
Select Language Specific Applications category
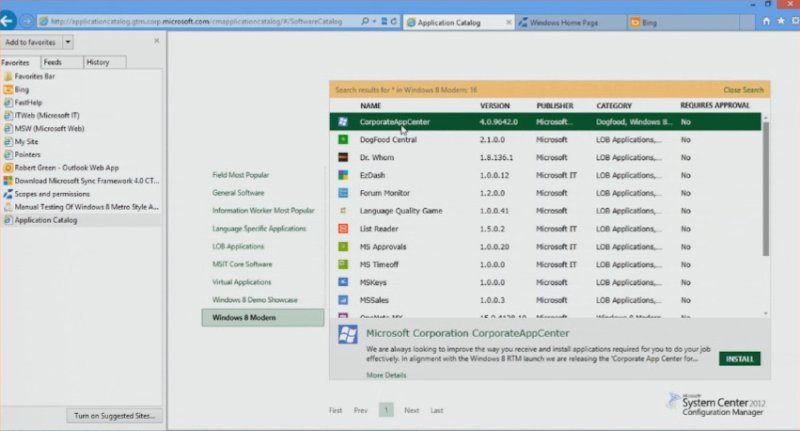point(259,229)
